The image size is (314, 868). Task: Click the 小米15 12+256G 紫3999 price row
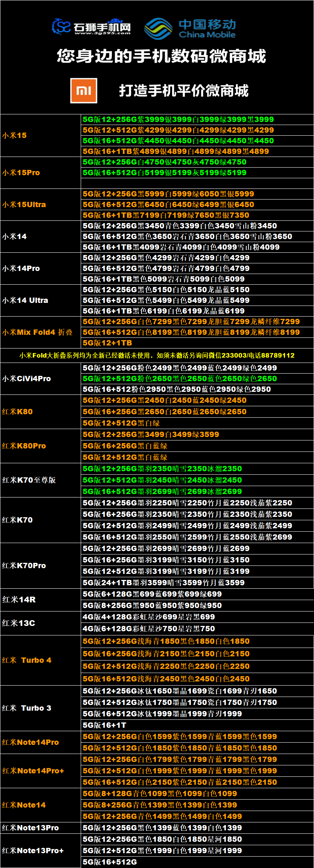click(198, 119)
